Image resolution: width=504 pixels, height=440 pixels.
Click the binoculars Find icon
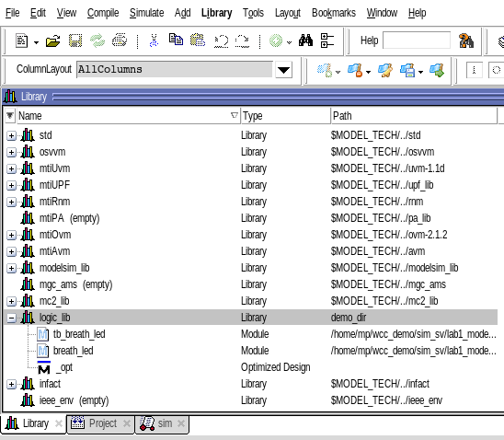pos(305,41)
